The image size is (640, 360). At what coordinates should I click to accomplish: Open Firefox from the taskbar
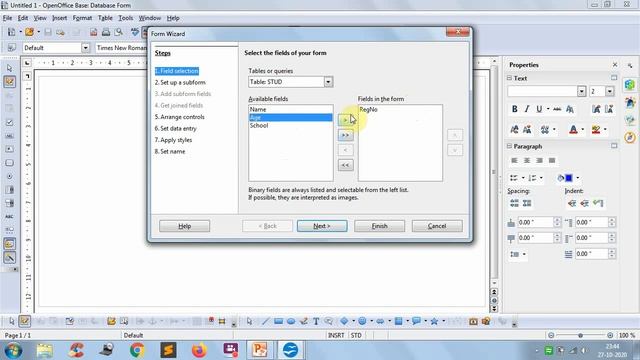coord(199,350)
